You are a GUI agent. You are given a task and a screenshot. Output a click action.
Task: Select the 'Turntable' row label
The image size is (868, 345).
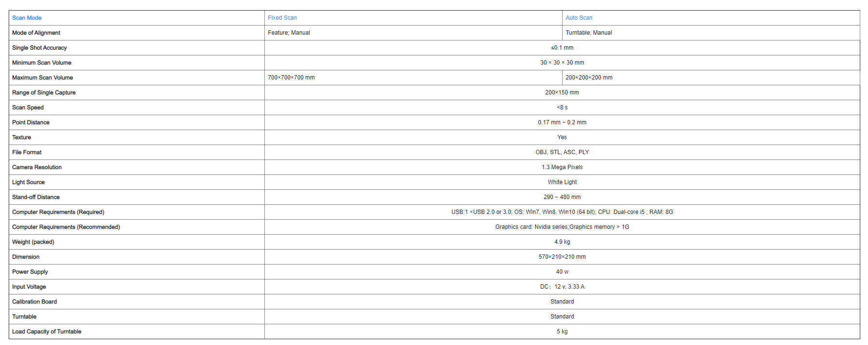[x=24, y=317]
